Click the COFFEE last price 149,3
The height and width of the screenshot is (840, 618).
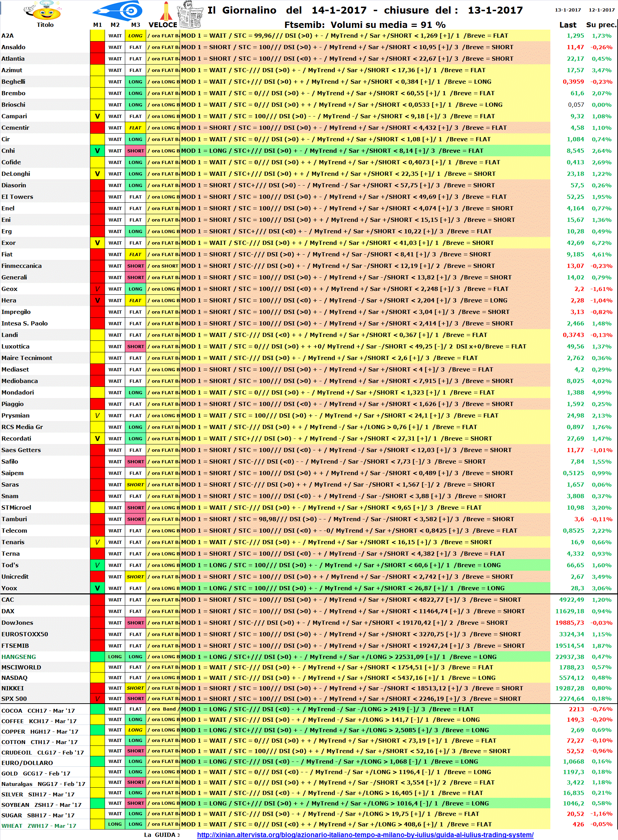(575, 720)
